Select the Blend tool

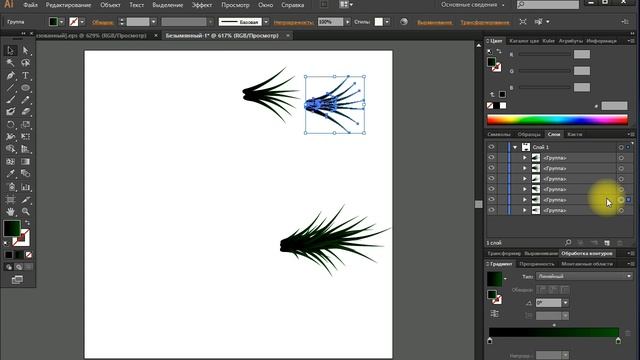click(x=25, y=174)
